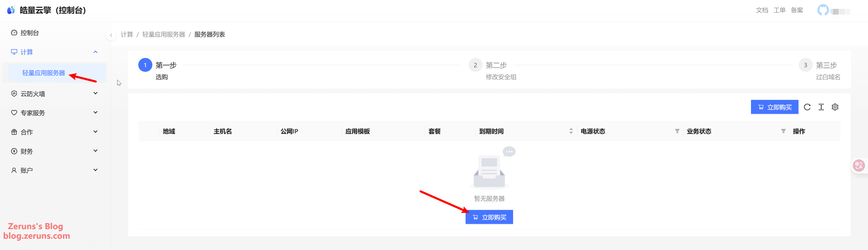This screenshot has width=868, height=250.
Task: Click the user avatar icon
Action: point(823,10)
